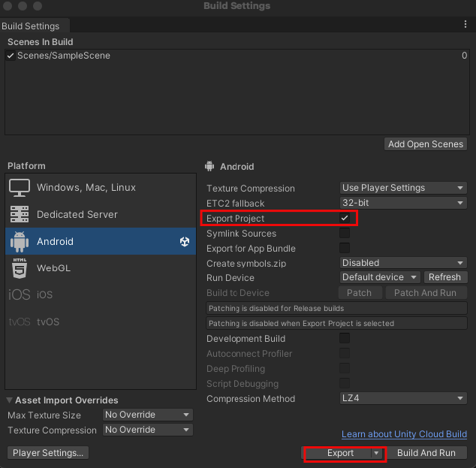Open Asset Import Texture Compression override dropdown
Screen dimensions: 476x468
coord(148,430)
